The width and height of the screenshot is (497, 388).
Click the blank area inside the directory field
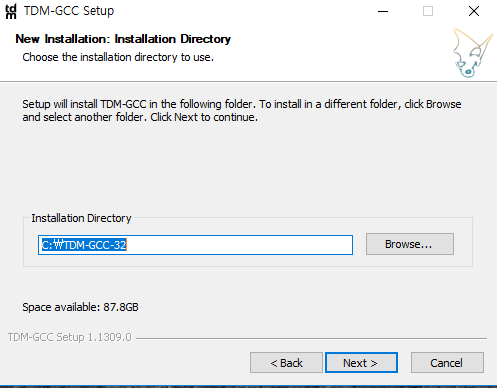tap(239, 245)
